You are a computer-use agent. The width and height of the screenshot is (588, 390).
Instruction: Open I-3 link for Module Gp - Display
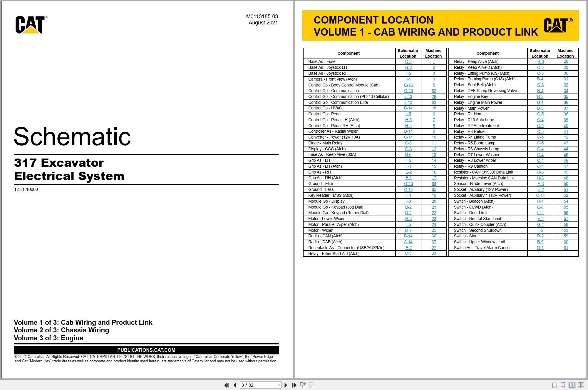click(x=408, y=201)
